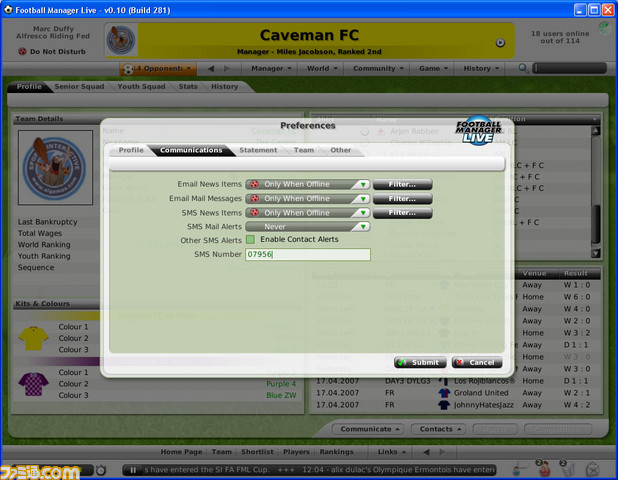The image size is (618, 480).
Task: Open the History menu in top bar
Action: point(481,69)
